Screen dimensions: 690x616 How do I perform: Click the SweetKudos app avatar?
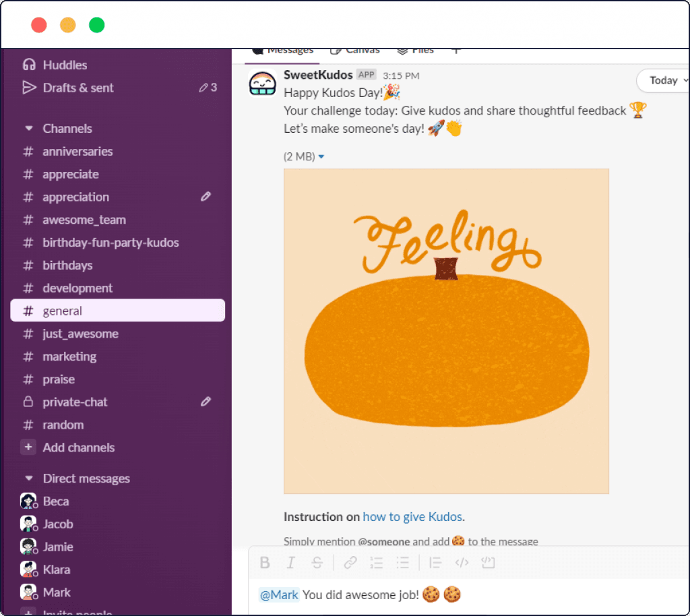pyautogui.click(x=263, y=84)
